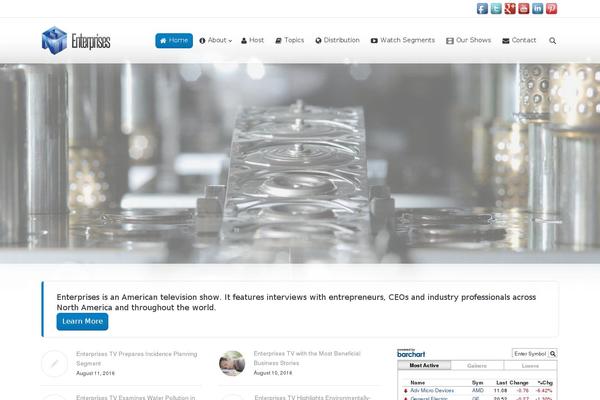Viewport: 600px width, 400px height.
Task: Open the Pinterest social icon
Action: (x=551, y=8)
